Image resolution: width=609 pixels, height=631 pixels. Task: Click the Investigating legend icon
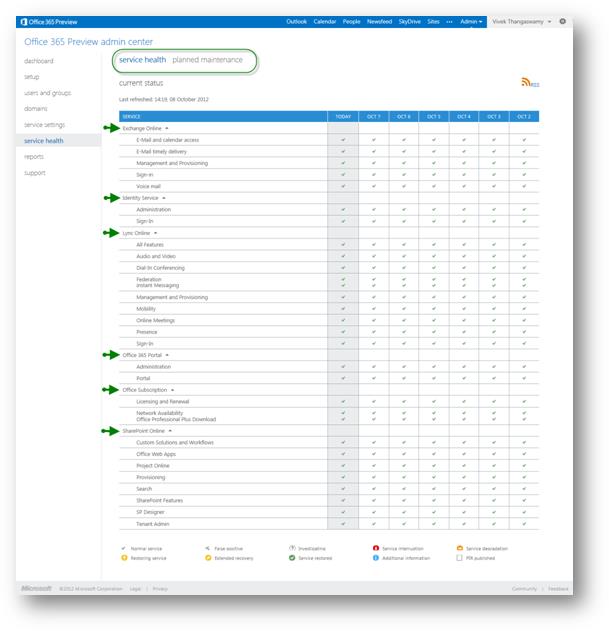[x=292, y=548]
